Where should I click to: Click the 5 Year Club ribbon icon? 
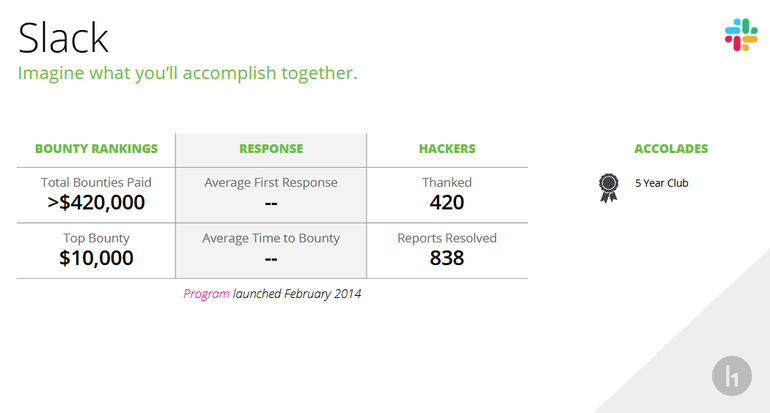[x=608, y=188]
